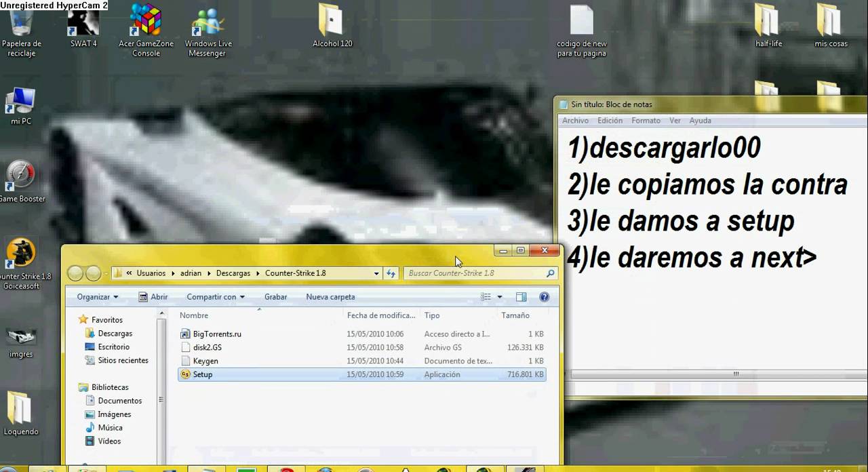Click Explorer's back navigation arrow

pos(75,273)
